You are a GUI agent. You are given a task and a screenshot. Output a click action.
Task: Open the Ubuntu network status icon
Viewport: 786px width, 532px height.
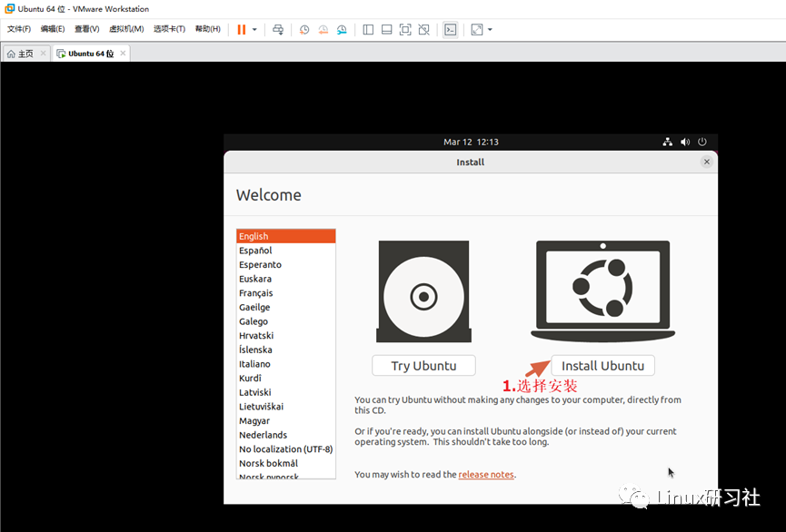(x=667, y=142)
